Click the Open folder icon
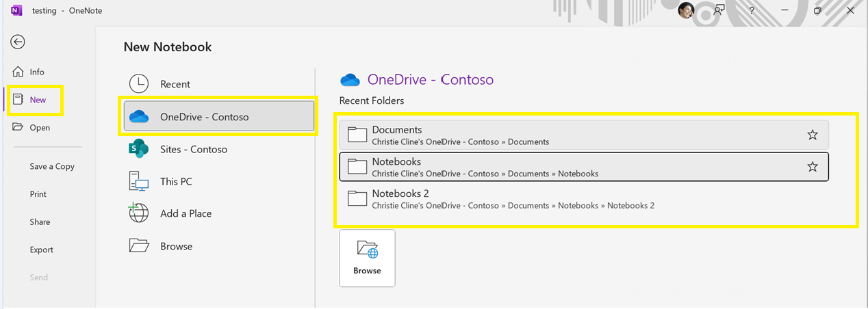This screenshot has height=309, width=868. pos(18,127)
